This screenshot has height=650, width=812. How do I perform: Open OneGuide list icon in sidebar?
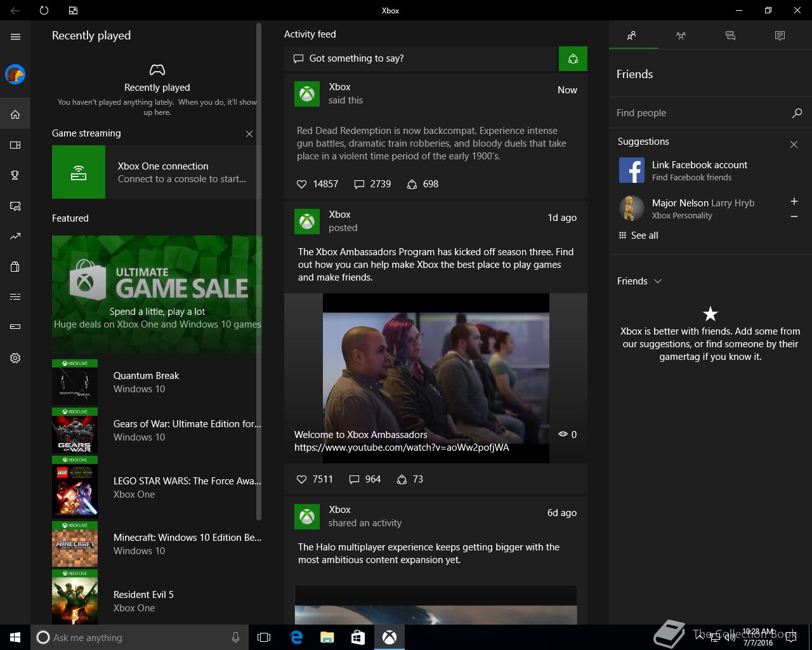(x=15, y=296)
